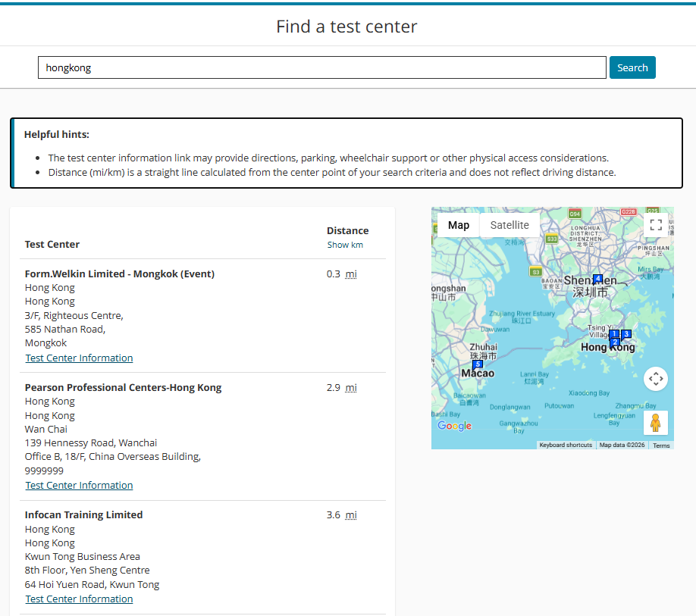Click Infocan Training Limited name
The width and height of the screenshot is (696, 616).
coord(83,515)
